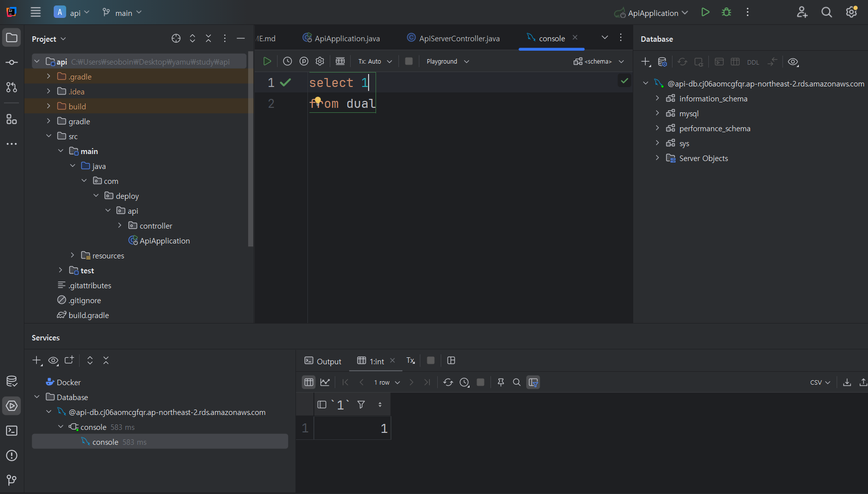The width and height of the screenshot is (868, 494).
Task: Select mysql schema in Database tree
Action: click(689, 113)
